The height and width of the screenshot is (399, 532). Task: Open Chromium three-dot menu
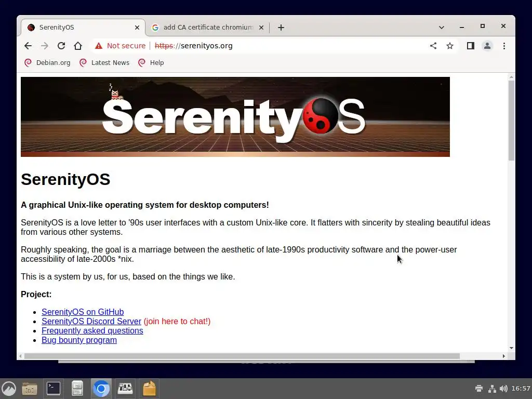(504, 46)
